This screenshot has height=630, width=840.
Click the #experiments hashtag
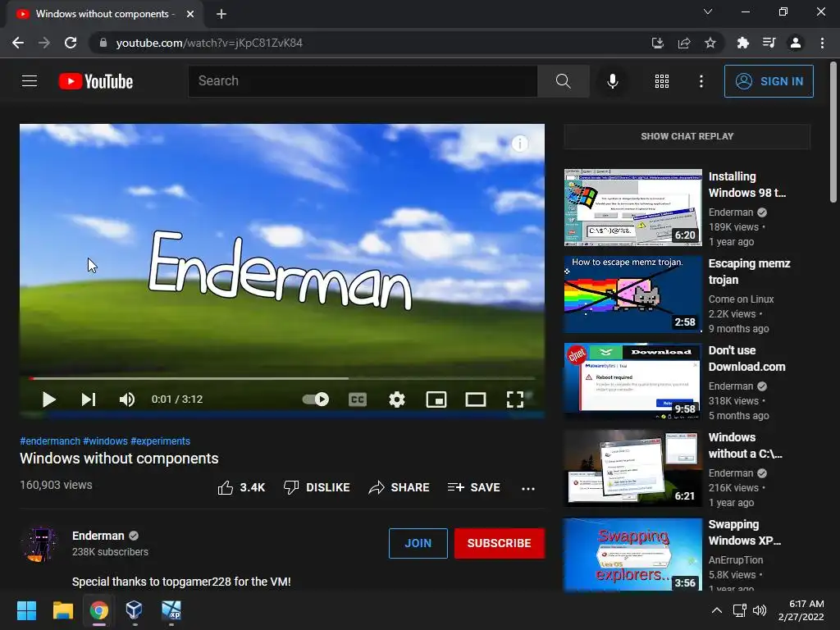click(160, 441)
